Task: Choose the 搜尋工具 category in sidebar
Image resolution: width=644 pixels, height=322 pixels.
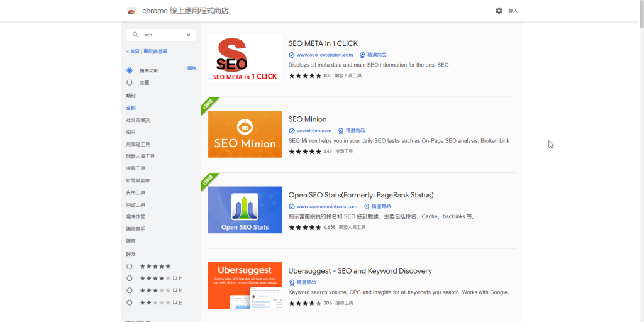Action: tap(136, 169)
